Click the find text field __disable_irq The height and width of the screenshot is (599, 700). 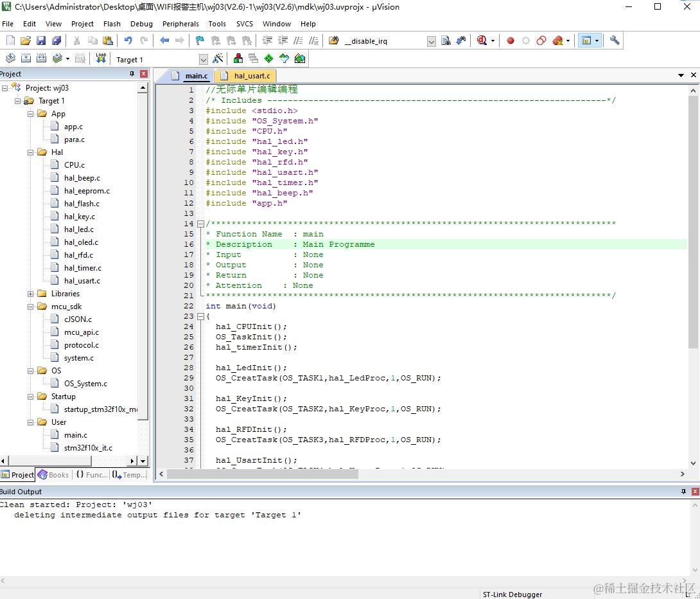384,41
